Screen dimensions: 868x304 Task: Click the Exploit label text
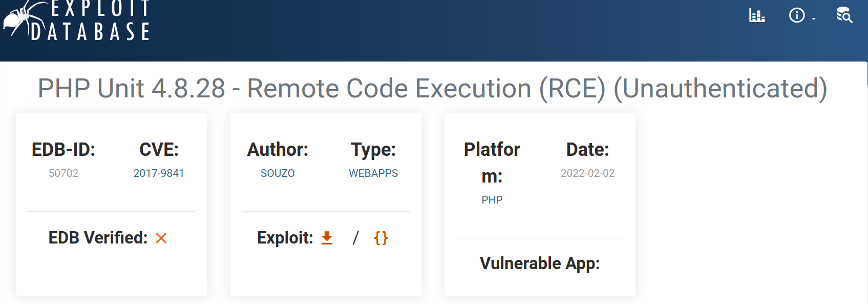click(x=285, y=238)
